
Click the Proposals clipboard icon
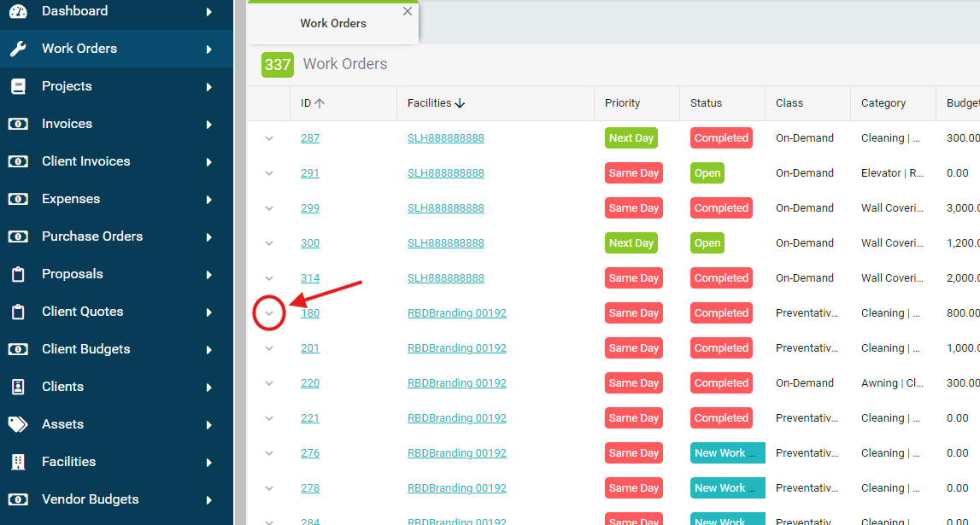18,274
